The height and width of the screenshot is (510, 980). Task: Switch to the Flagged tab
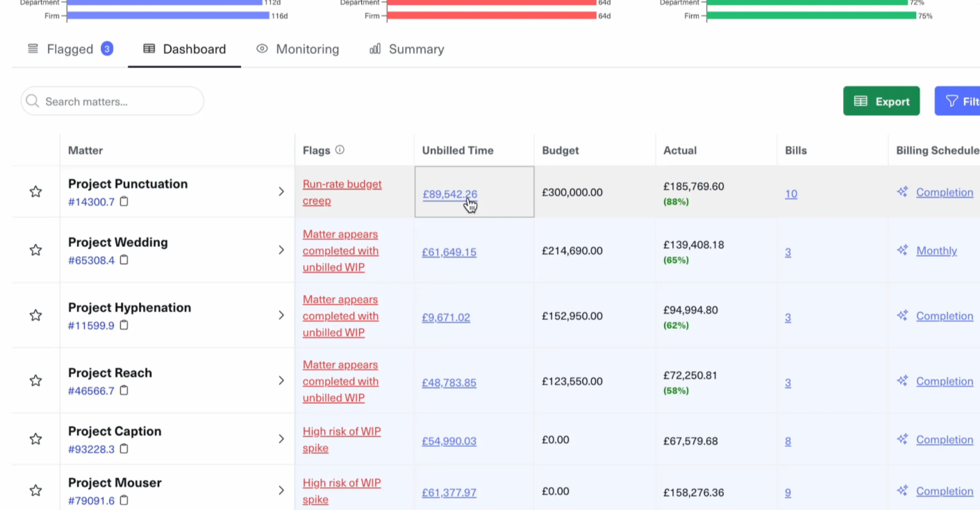[69, 49]
